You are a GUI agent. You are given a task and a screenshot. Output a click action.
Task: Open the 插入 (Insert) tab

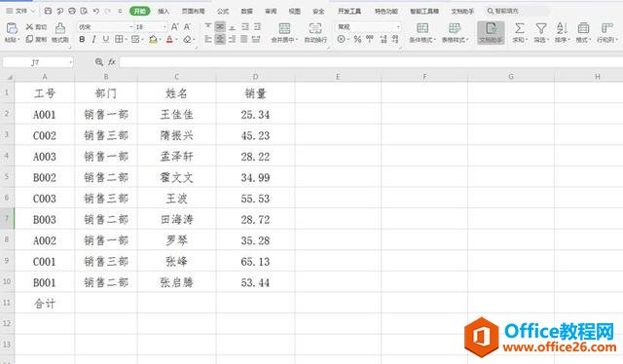point(164,11)
